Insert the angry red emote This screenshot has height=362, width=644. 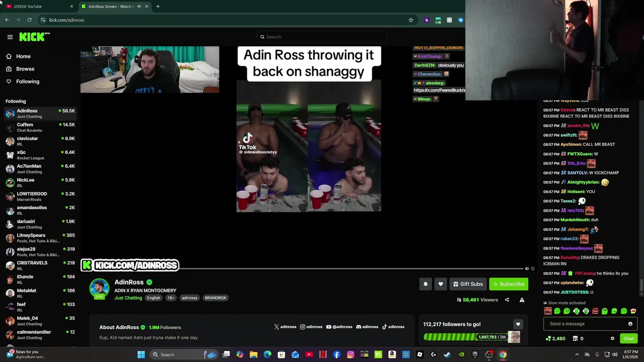[595, 311]
